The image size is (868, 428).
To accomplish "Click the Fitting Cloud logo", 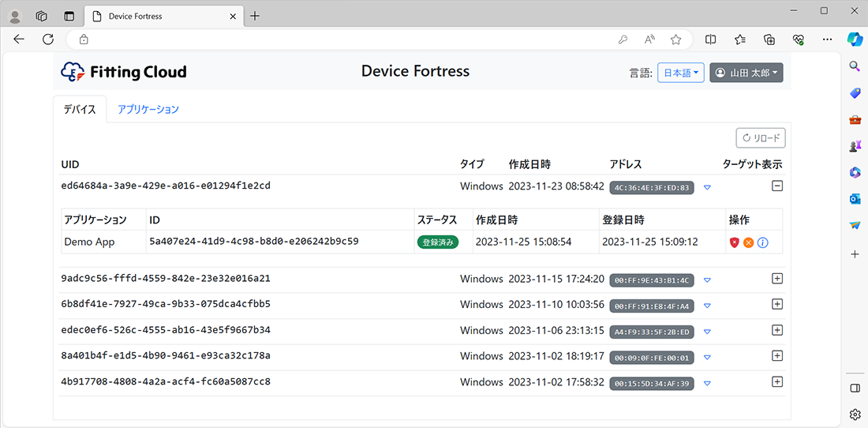I will pos(124,72).
